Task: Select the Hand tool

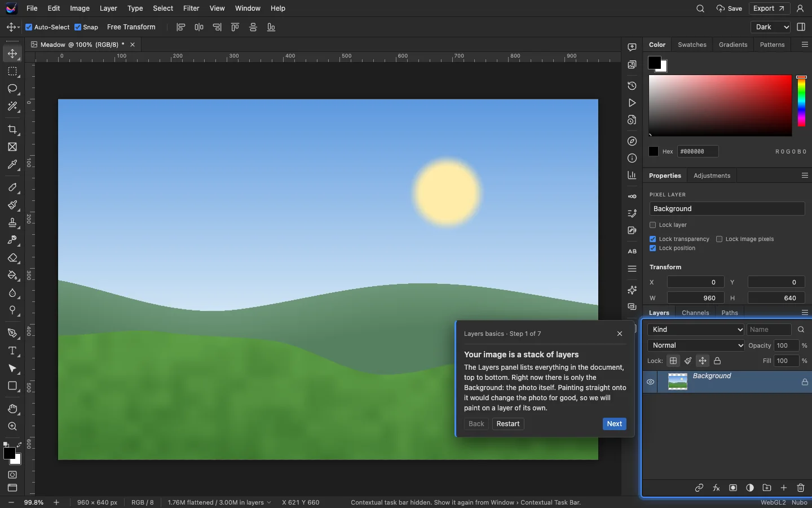Action: click(x=12, y=409)
